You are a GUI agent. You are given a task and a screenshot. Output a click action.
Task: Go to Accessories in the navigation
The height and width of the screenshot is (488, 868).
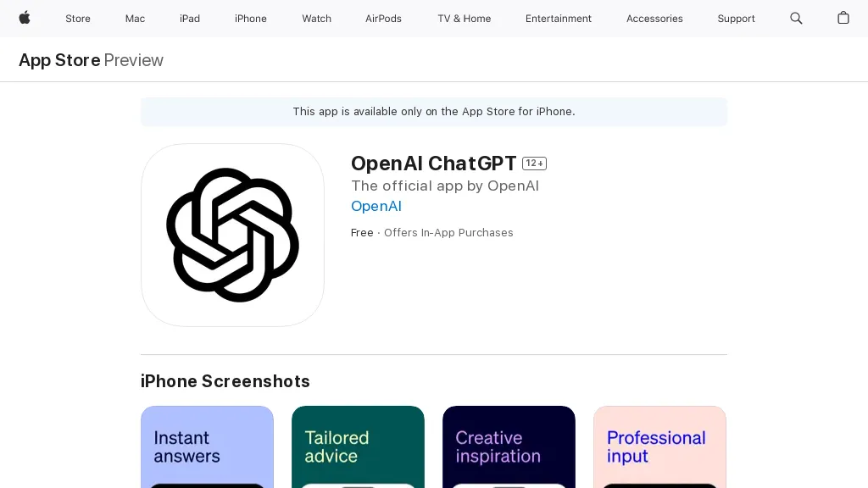pyautogui.click(x=654, y=19)
